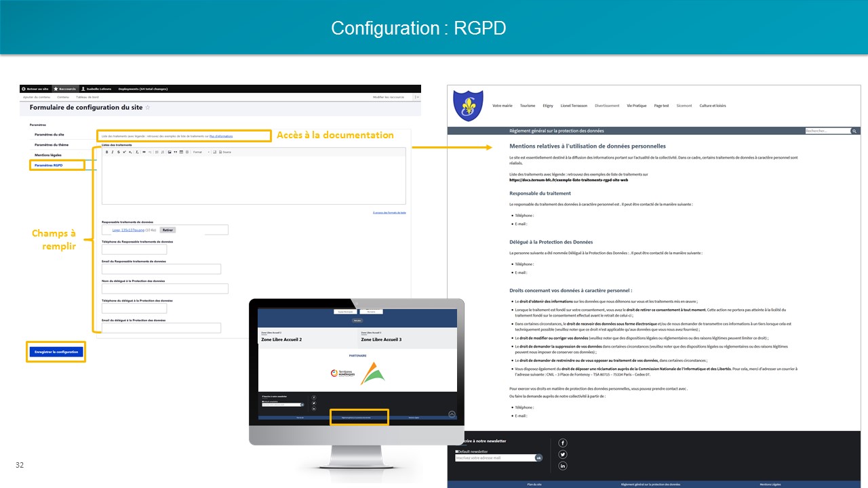868x488 pixels.
Task: Click the Twitter icon in site footer
Action: pyautogui.click(x=563, y=454)
